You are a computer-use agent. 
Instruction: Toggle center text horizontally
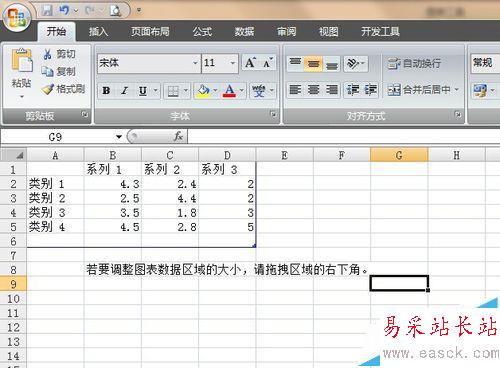pos(313,90)
